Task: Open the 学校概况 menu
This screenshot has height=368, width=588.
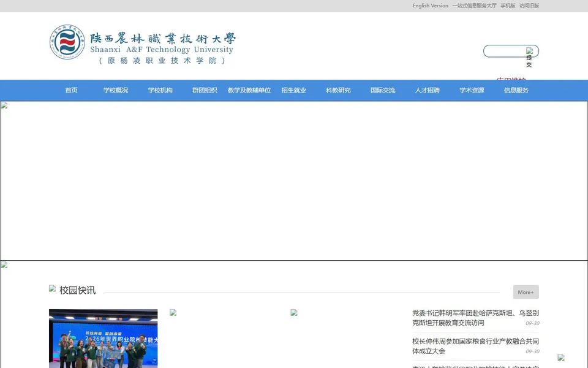Action: (x=116, y=90)
